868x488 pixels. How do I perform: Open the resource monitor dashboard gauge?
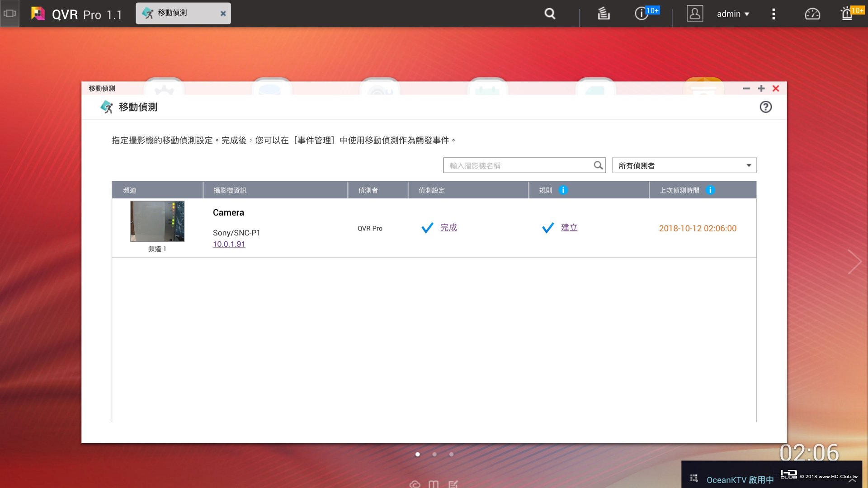click(812, 14)
